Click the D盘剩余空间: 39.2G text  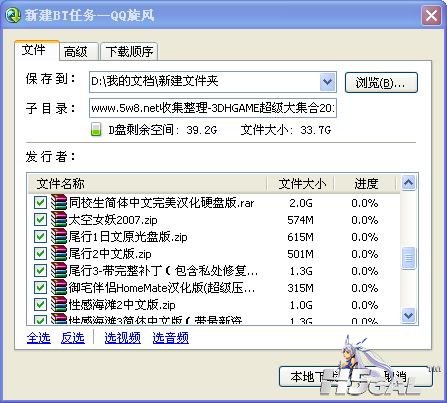tap(163, 130)
